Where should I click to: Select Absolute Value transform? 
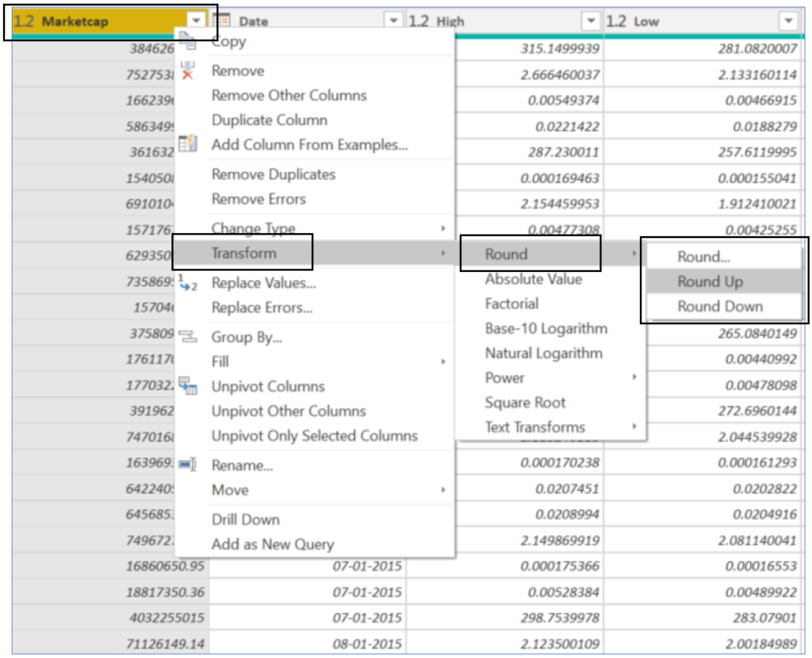click(x=533, y=279)
